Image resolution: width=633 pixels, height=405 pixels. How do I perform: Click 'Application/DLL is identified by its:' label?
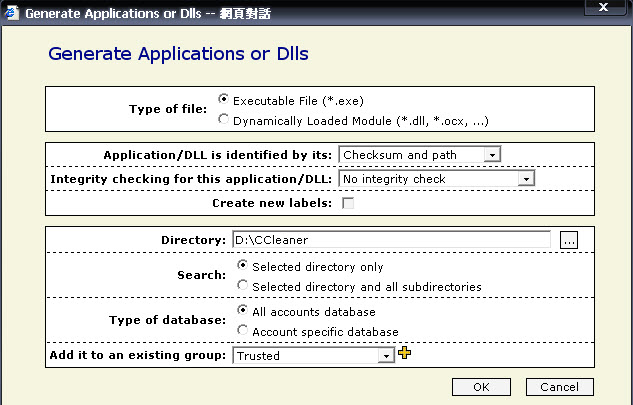coord(218,155)
